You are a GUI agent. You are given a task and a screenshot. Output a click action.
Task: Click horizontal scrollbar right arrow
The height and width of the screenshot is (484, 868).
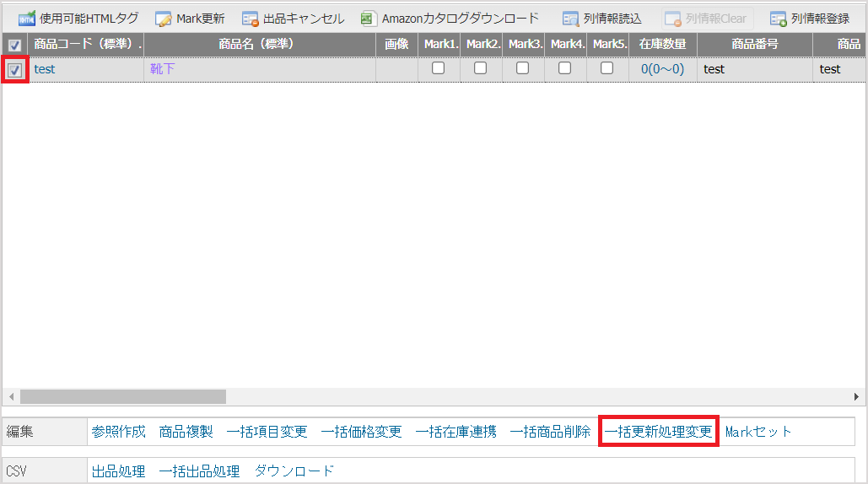pos(856,396)
